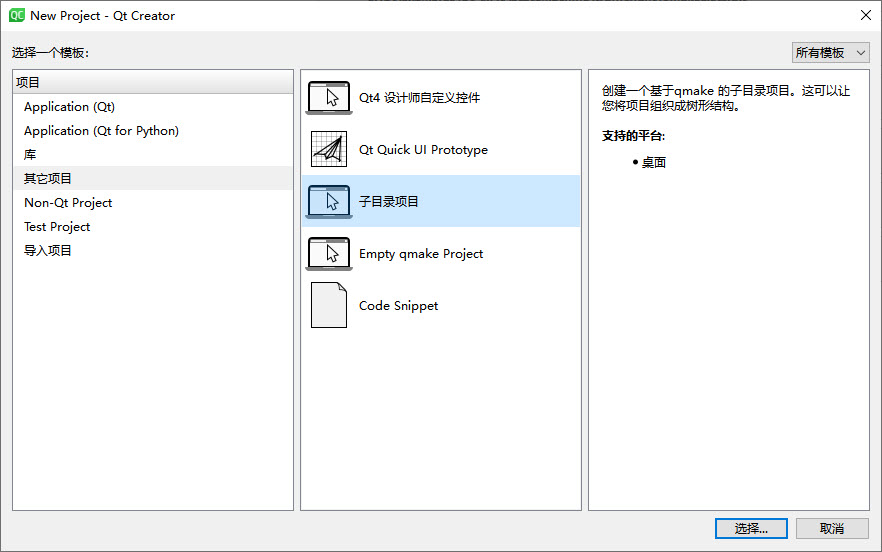Screen dimensions: 882x552
Task: Open the 所有模板 filter dropdown
Action: [x=830, y=53]
